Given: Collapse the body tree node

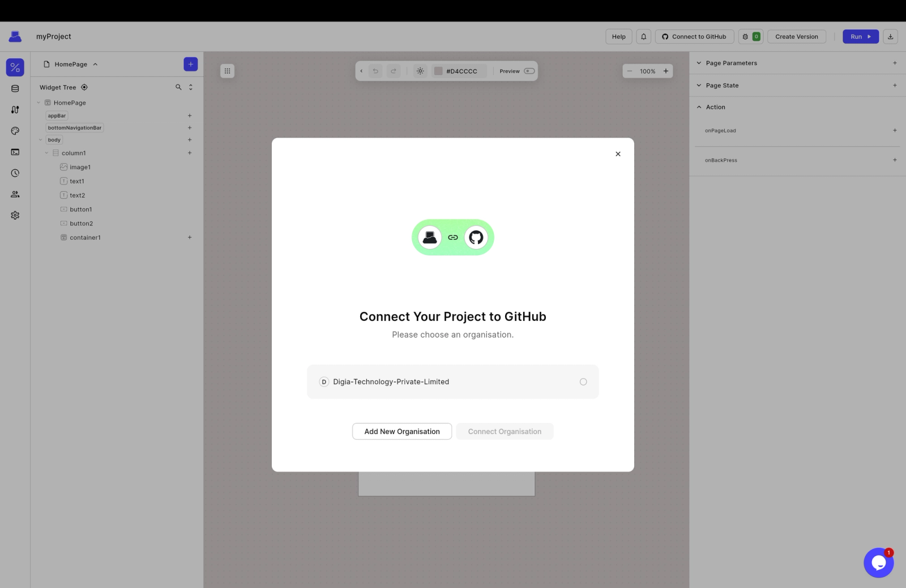Looking at the screenshot, I should tap(40, 140).
